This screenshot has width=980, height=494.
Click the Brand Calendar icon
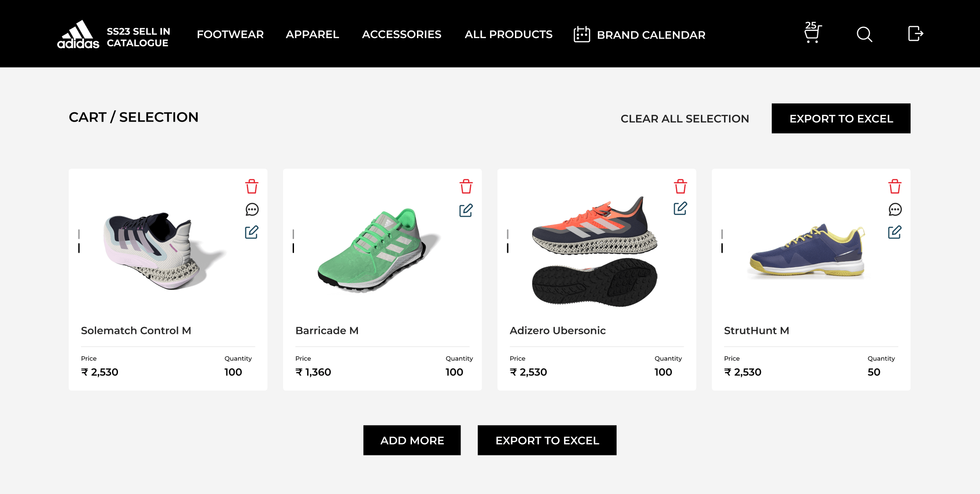[x=582, y=34]
